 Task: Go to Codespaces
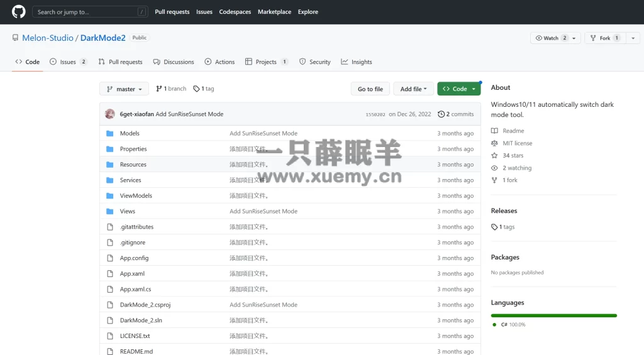pyautogui.click(x=235, y=12)
